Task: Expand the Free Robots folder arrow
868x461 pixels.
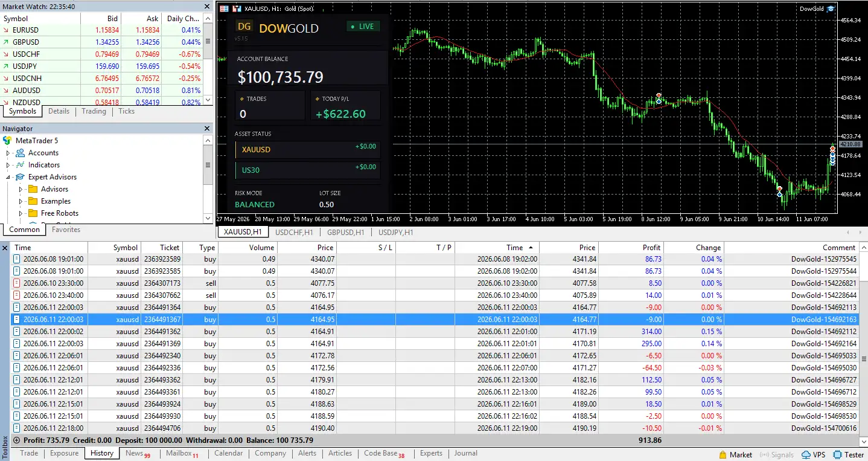Action: pos(21,213)
